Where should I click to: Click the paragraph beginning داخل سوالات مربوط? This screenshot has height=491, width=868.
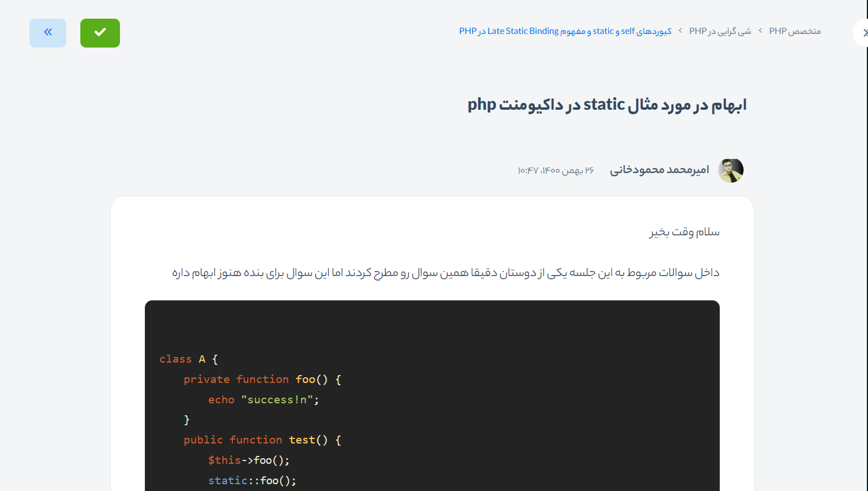446,273
